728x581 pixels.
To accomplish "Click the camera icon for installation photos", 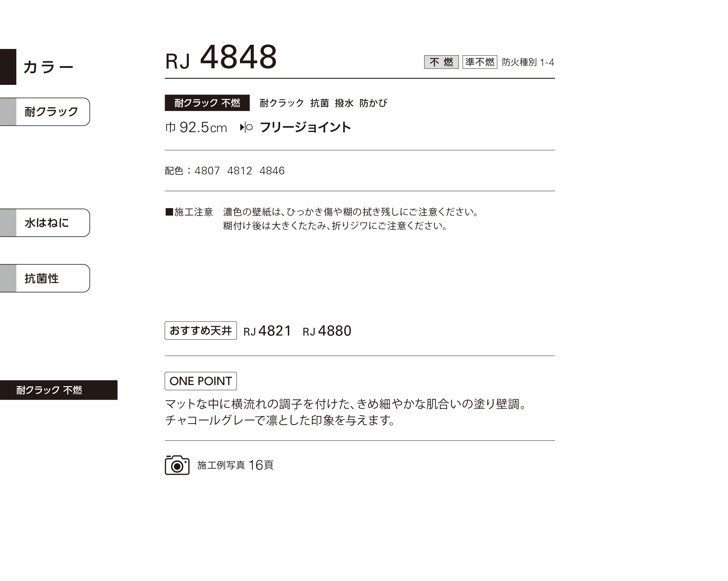I will click(177, 465).
